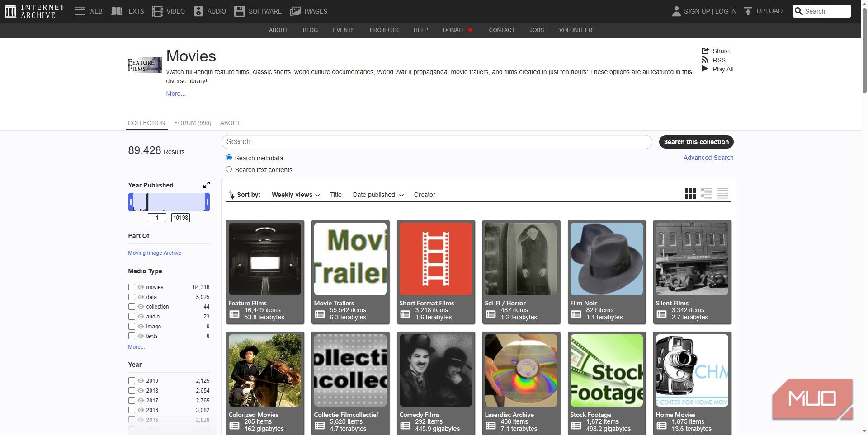Click the right handle of year slider
The height and width of the screenshot is (435, 868).
(208, 202)
